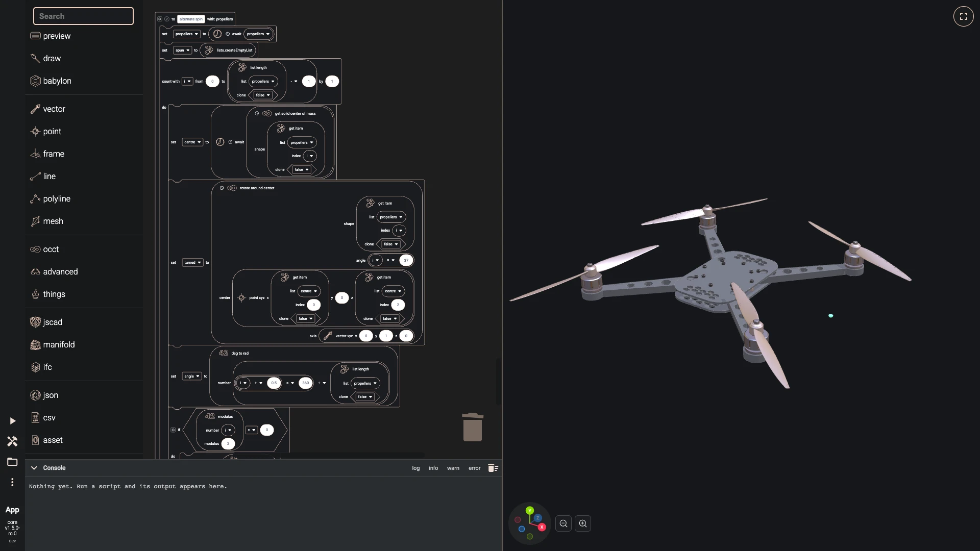Open count with i variable dropdown
Screen dimensions: 980x551
(187, 81)
